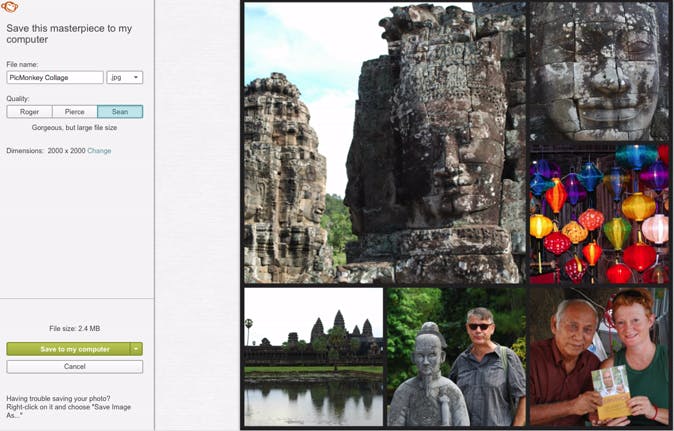Edit the file name field 'PicMonkey Collage'
Viewport: 674px width, 431px height.
tap(55, 77)
